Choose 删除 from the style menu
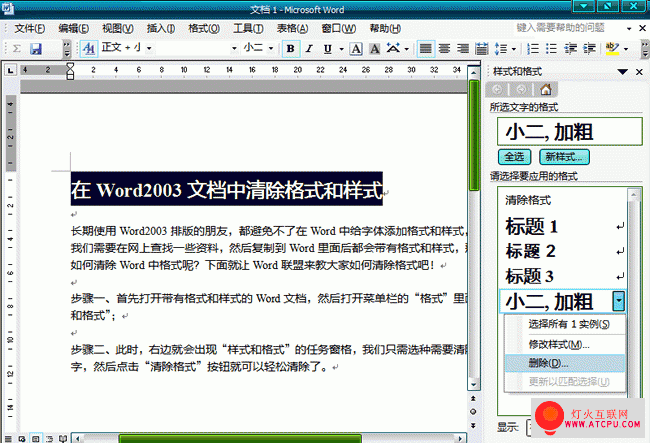650x443 pixels. point(565,363)
